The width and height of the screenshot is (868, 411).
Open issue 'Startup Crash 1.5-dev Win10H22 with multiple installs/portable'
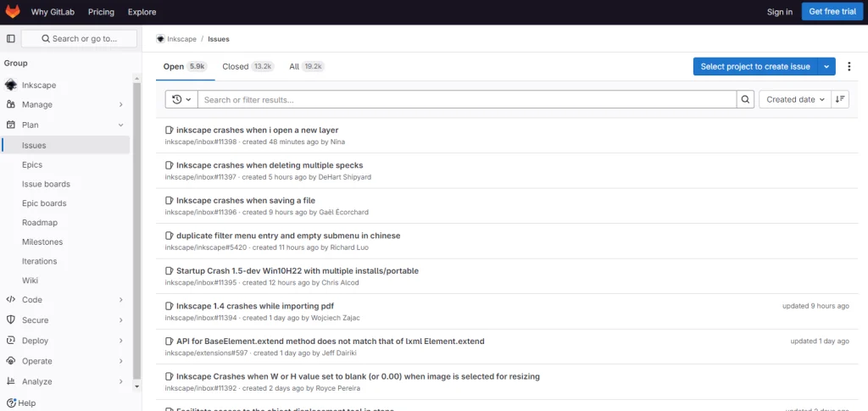pos(298,271)
